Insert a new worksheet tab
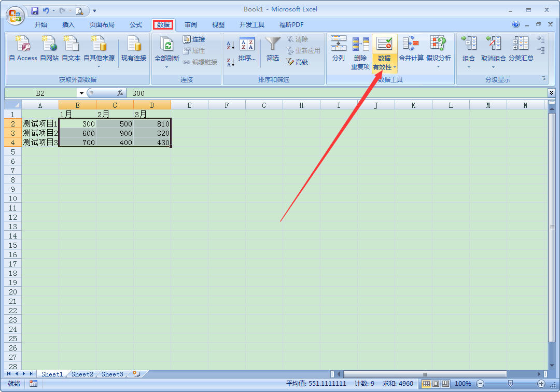 coord(136,374)
